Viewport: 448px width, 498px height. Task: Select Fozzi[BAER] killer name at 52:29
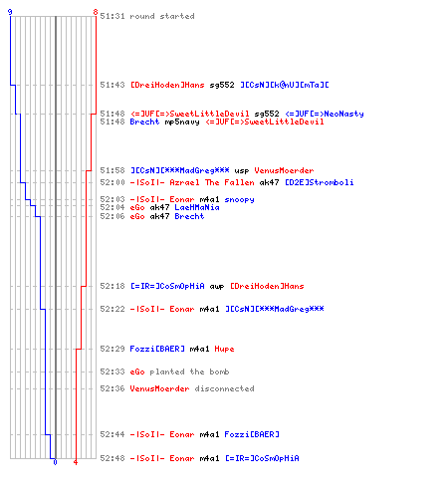[157, 349]
